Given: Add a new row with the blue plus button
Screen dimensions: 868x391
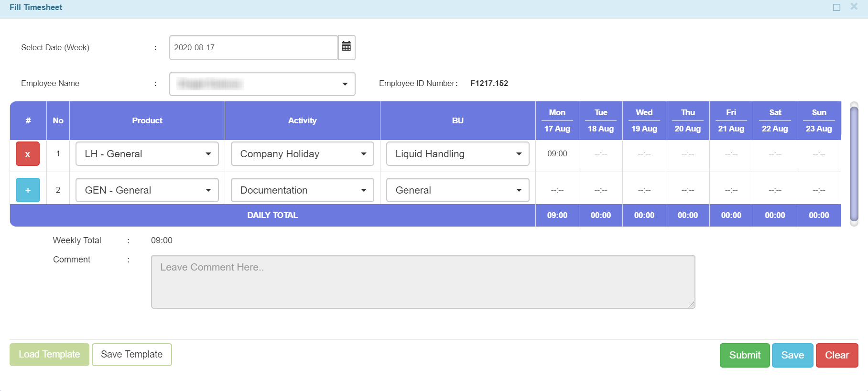Looking at the screenshot, I should (28, 190).
